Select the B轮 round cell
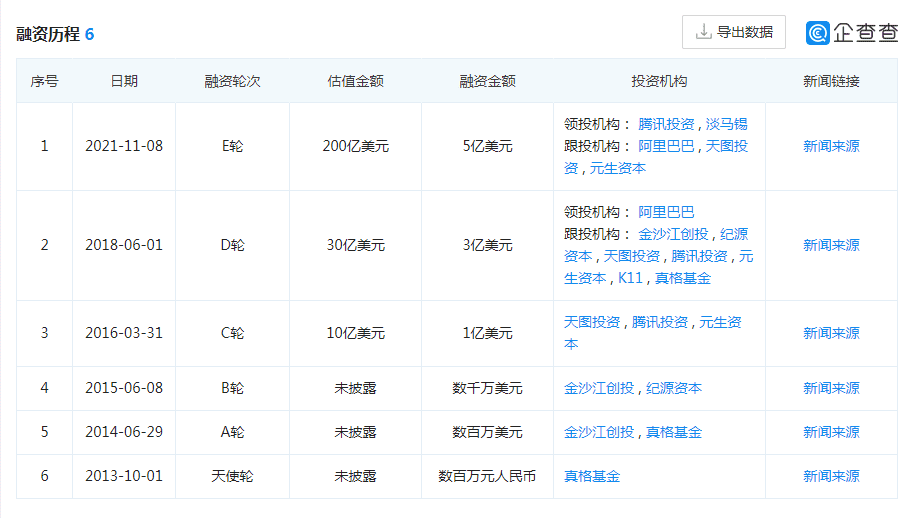This screenshot has width=908, height=518. click(x=232, y=388)
